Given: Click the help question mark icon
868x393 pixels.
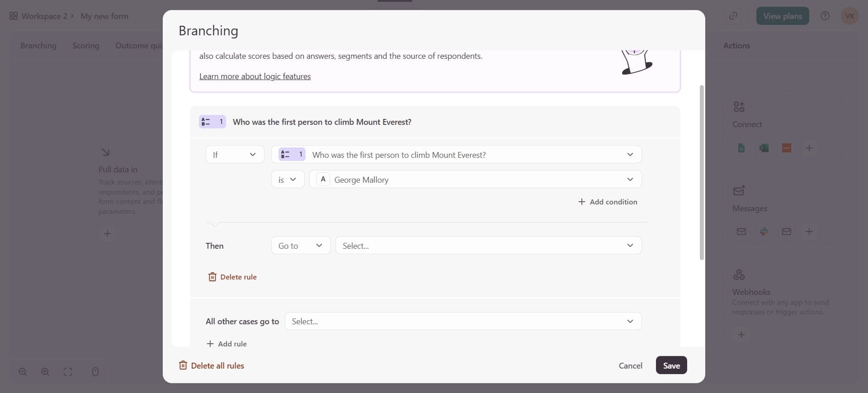Looking at the screenshot, I should [825, 16].
